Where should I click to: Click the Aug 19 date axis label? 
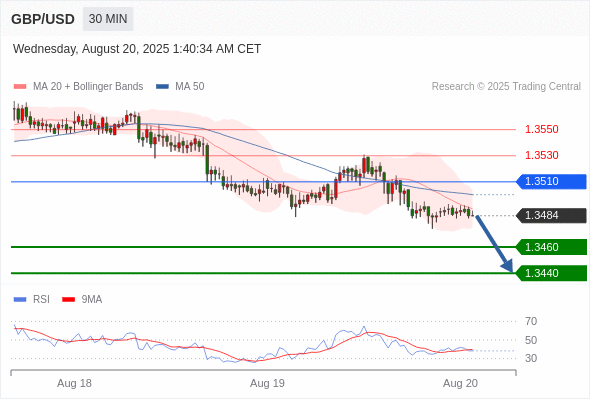pyautogui.click(x=267, y=383)
